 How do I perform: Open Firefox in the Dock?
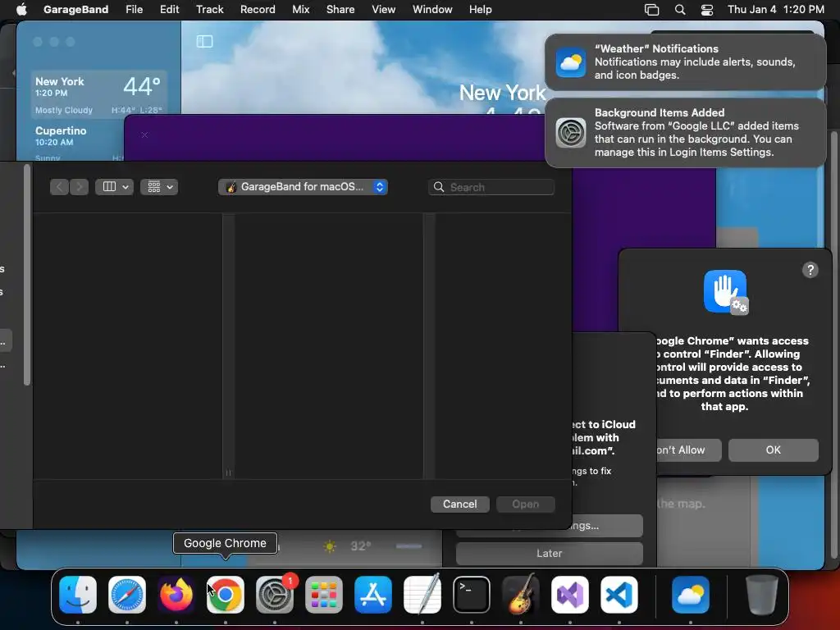pos(176,595)
